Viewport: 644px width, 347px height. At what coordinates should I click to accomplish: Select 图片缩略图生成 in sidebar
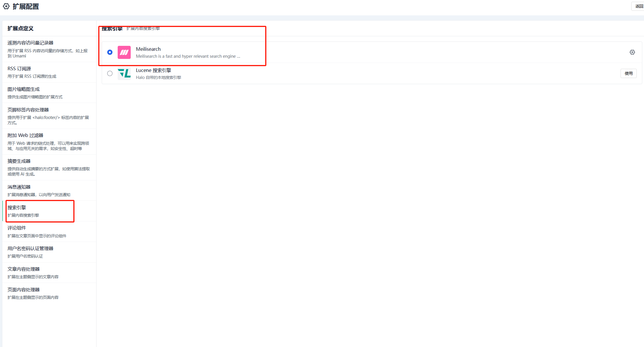pos(23,89)
